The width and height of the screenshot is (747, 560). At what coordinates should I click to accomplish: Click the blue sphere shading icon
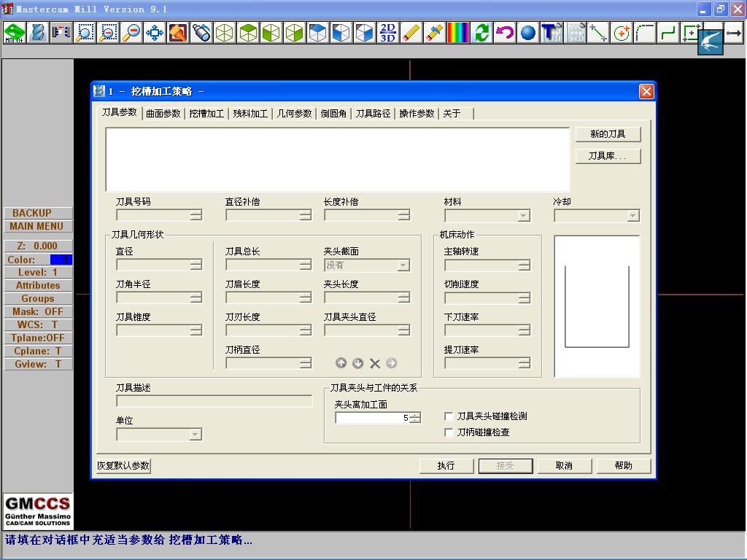click(528, 33)
